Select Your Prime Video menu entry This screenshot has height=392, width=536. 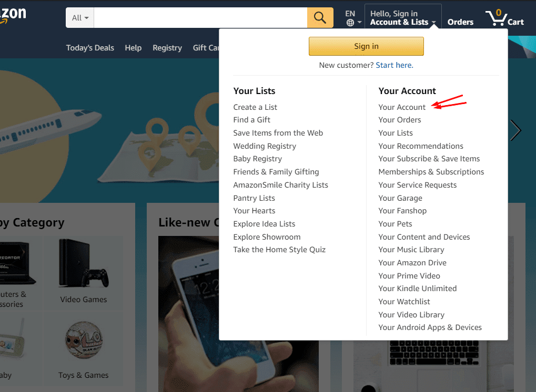pyautogui.click(x=409, y=276)
